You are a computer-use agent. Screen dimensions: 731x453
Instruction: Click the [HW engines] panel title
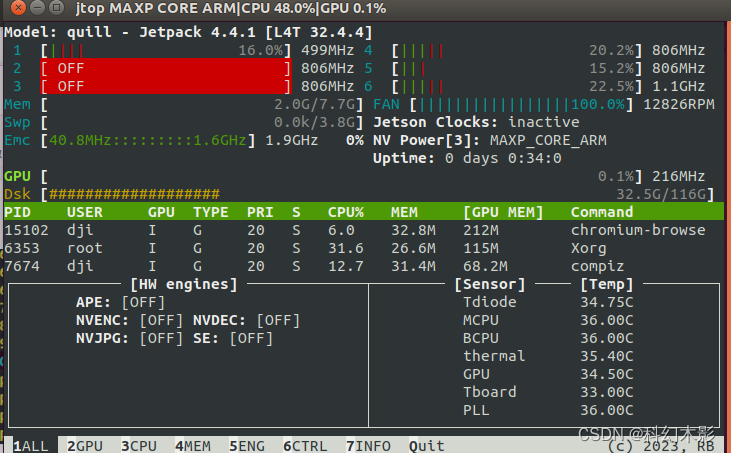point(184,284)
